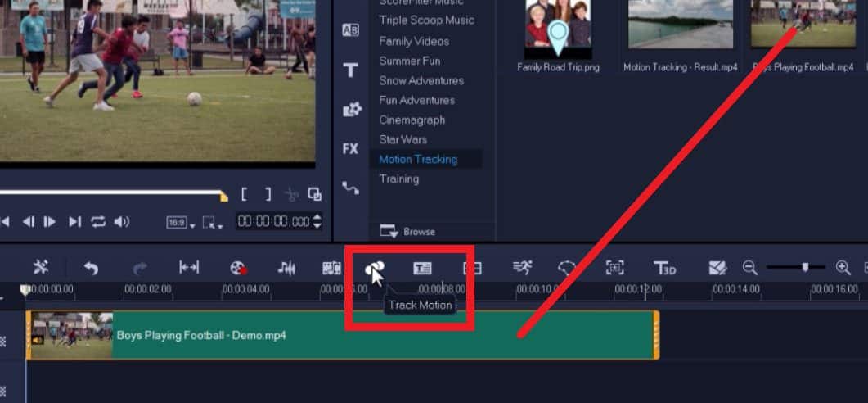This screenshot has width=868, height=403.
Task: Click the timeline zoom slider handle
Action: (x=806, y=267)
